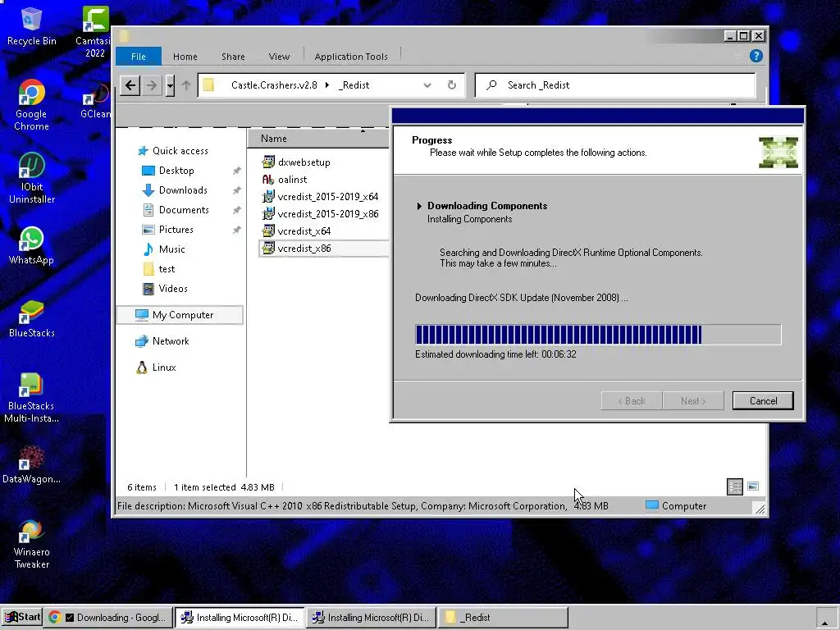
Task: Open the View ribbon tab
Action: click(279, 57)
